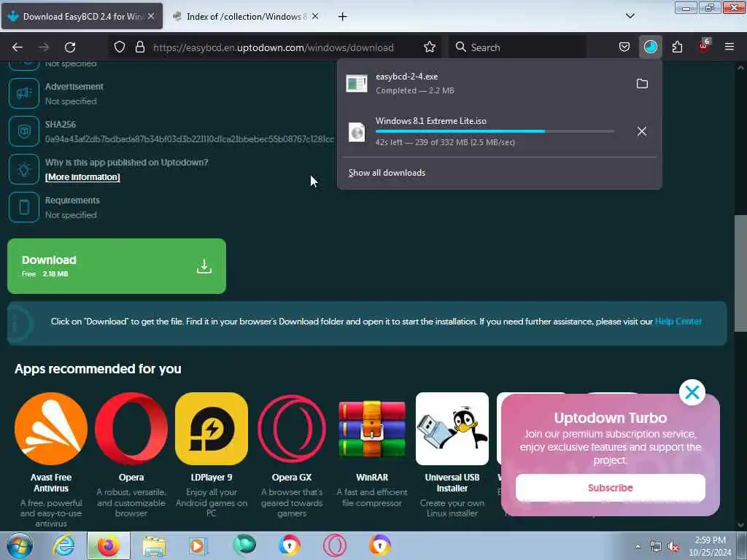The width and height of the screenshot is (747, 560).
Task: Open the Opera GX app icon
Action: click(x=292, y=429)
